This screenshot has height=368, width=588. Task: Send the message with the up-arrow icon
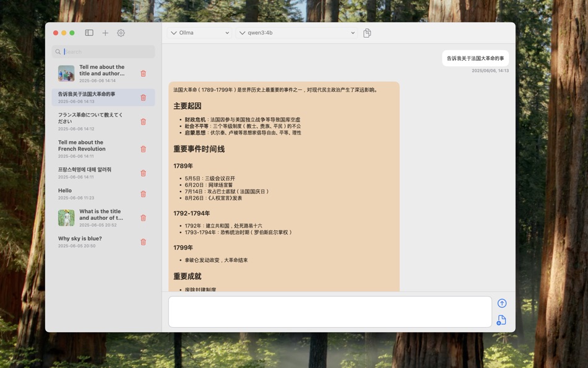coord(501,303)
